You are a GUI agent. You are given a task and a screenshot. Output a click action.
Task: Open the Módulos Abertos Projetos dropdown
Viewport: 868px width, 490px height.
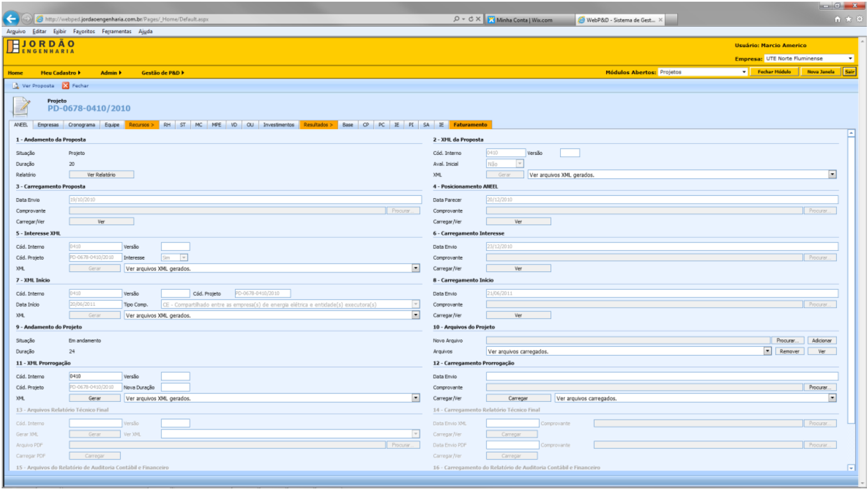744,72
